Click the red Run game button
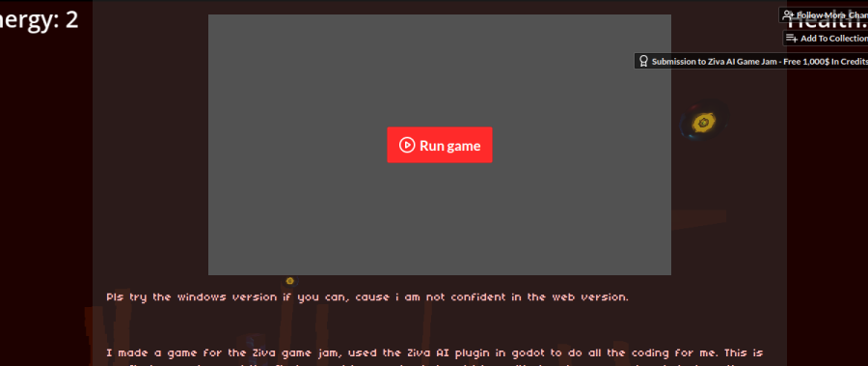 click(x=439, y=145)
